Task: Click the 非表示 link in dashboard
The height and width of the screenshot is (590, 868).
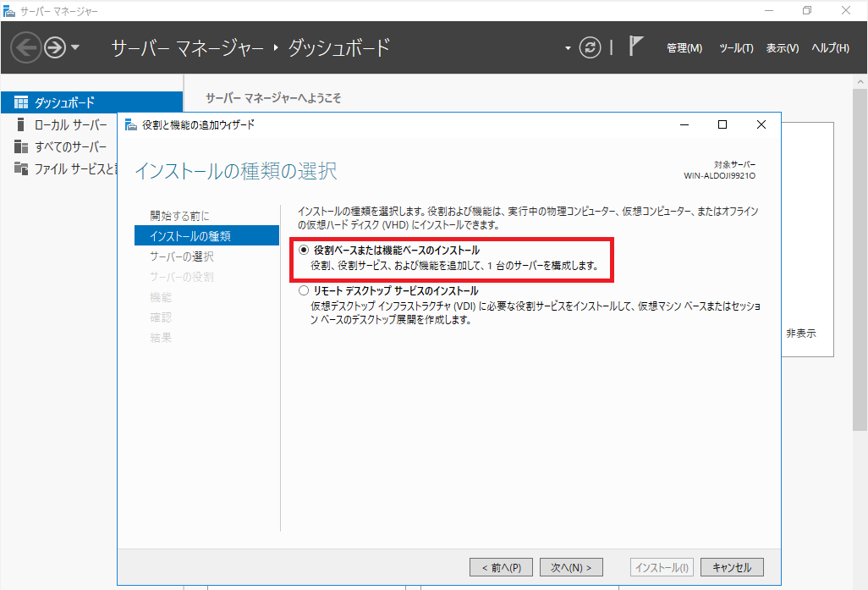Action: pyautogui.click(x=801, y=334)
